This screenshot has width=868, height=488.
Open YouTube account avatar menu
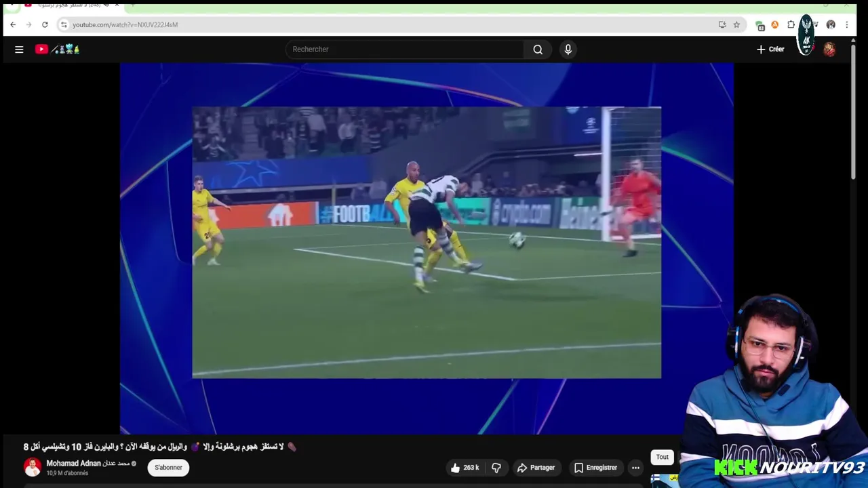click(x=829, y=49)
